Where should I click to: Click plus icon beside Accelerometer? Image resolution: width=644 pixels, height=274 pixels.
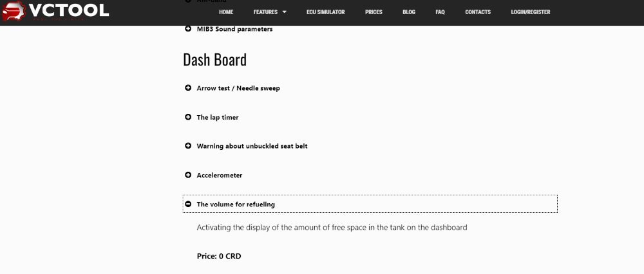point(188,175)
